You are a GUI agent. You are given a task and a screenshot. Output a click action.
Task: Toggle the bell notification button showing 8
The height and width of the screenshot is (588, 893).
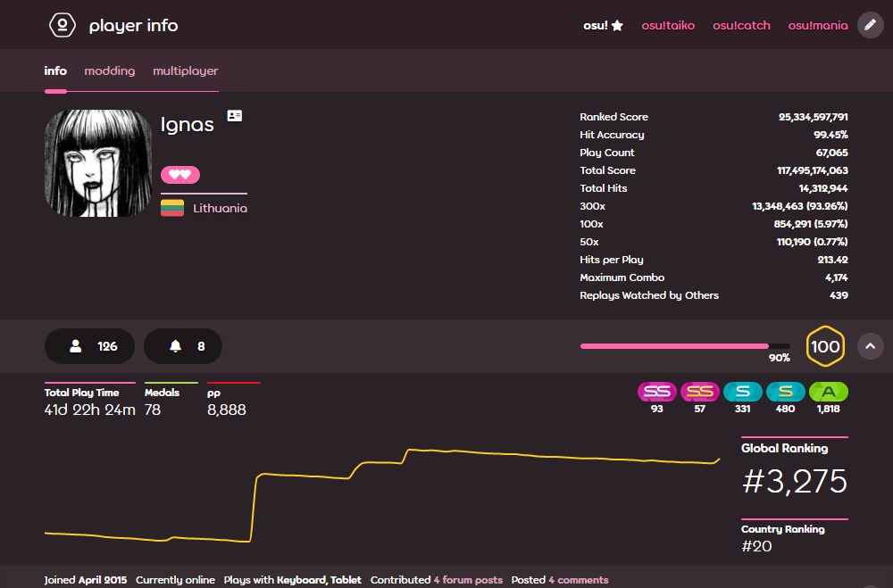183,346
